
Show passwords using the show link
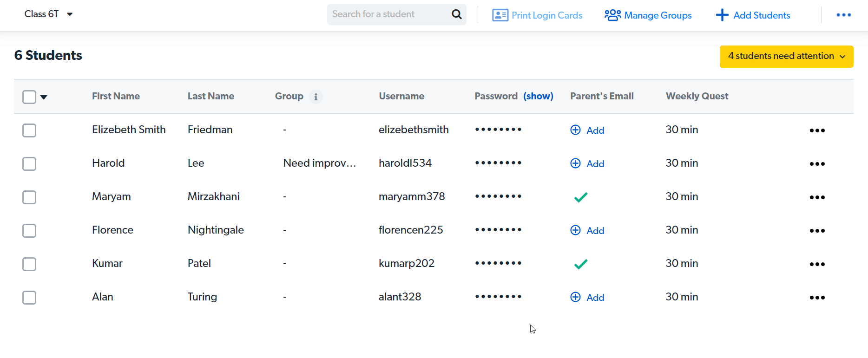point(538,96)
